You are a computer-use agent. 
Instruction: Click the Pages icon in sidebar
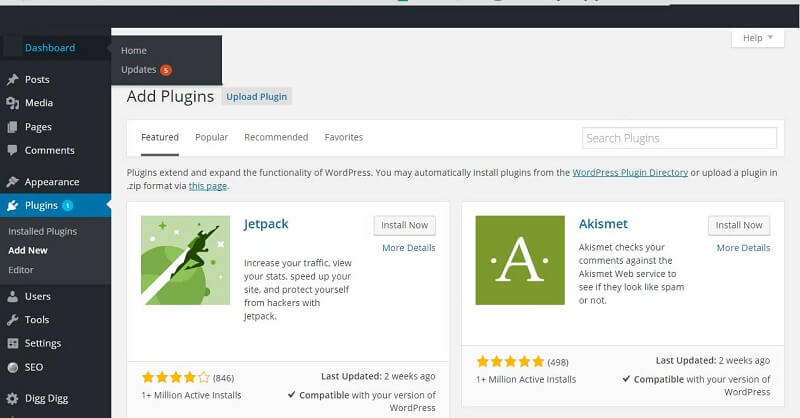(x=12, y=127)
